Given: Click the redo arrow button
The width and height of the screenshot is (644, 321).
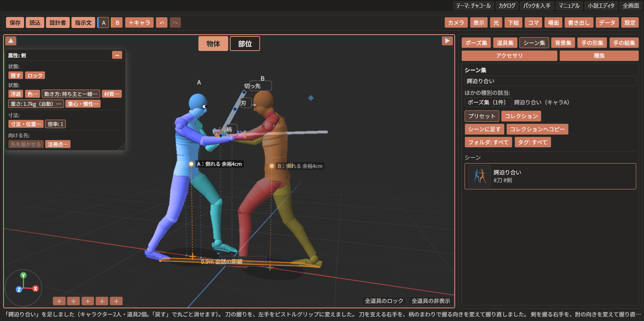Looking at the screenshot, I should (175, 23).
